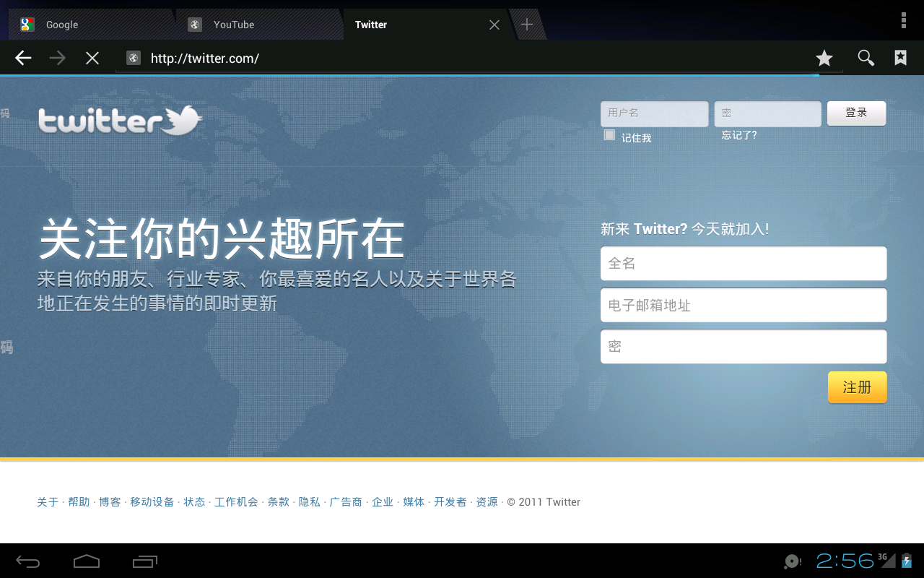
Task: Click the login password field
Action: point(768,113)
